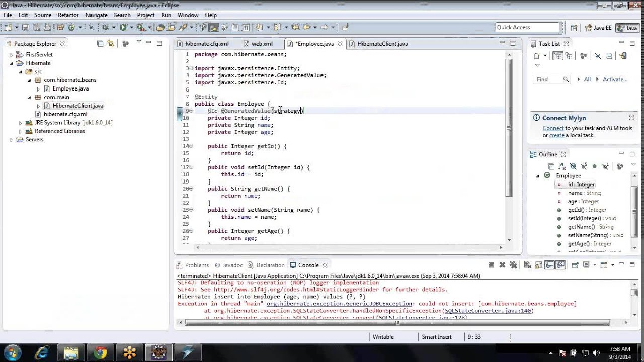Switch to Java EE perspective
Viewport: 644px width, 362px height.
[x=598, y=28]
